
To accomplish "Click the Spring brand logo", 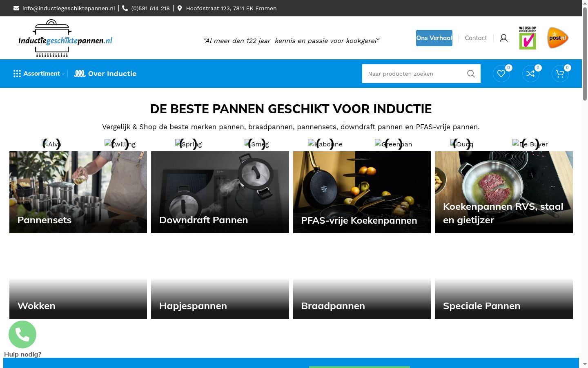I will (x=188, y=144).
